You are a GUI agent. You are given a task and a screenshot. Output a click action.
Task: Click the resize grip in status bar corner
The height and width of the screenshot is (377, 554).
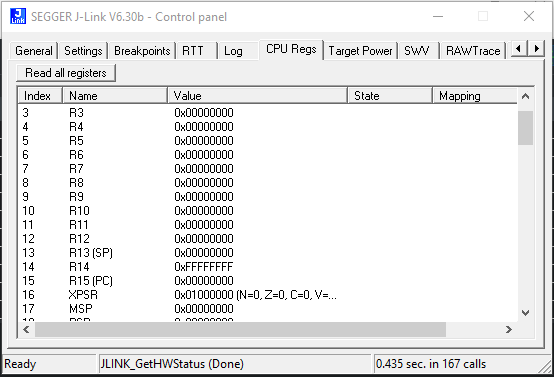pos(545,367)
